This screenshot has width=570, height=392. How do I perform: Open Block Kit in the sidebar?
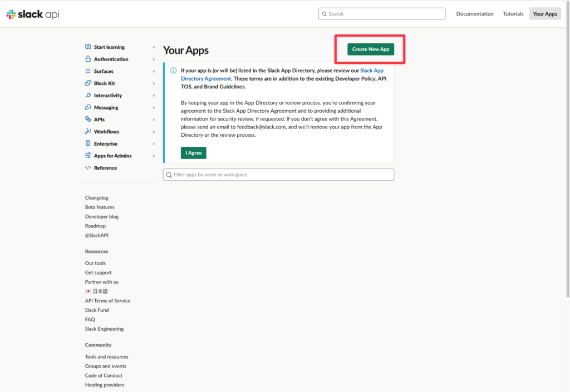click(104, 83)
